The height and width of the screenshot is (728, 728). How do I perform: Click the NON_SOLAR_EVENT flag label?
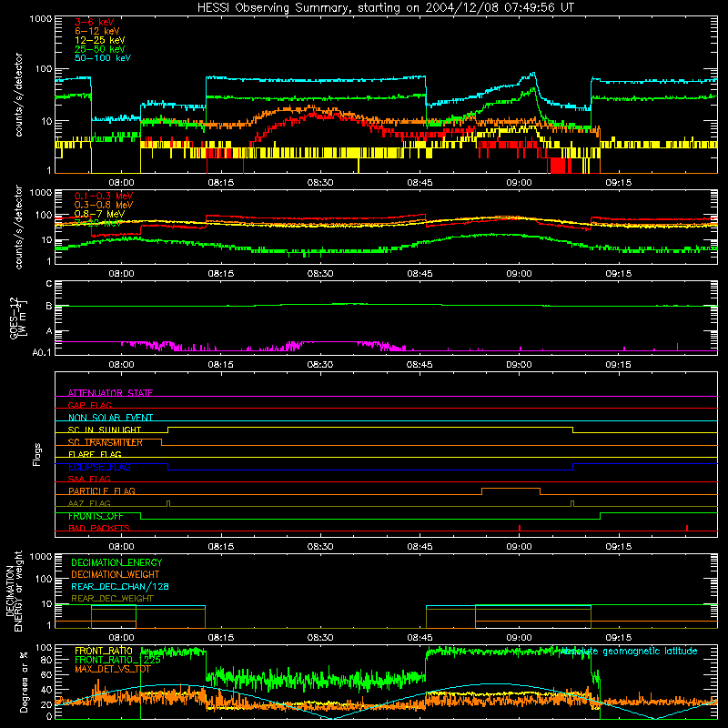coord(110,418)
